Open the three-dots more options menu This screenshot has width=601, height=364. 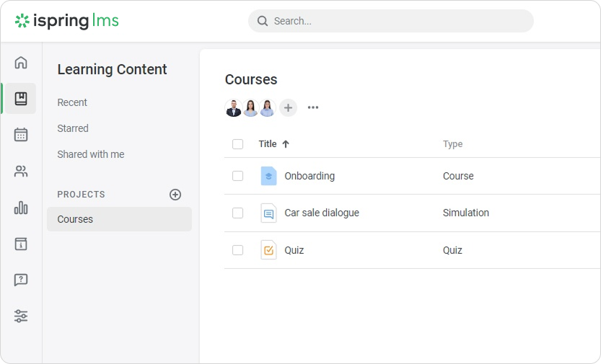coord(313,108)
